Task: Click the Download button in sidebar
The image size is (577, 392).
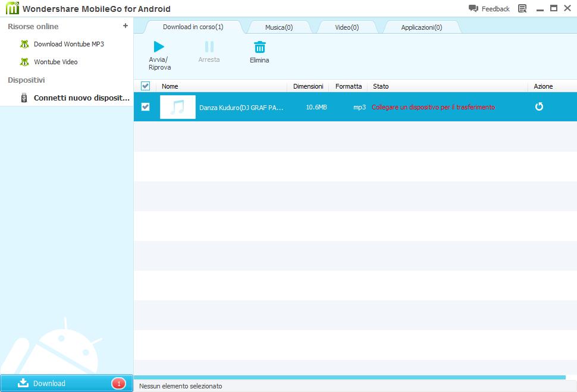Action: [66, 383]
